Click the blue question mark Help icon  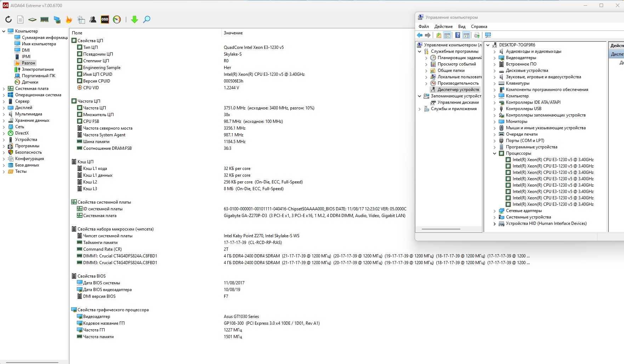pos(458,35)
